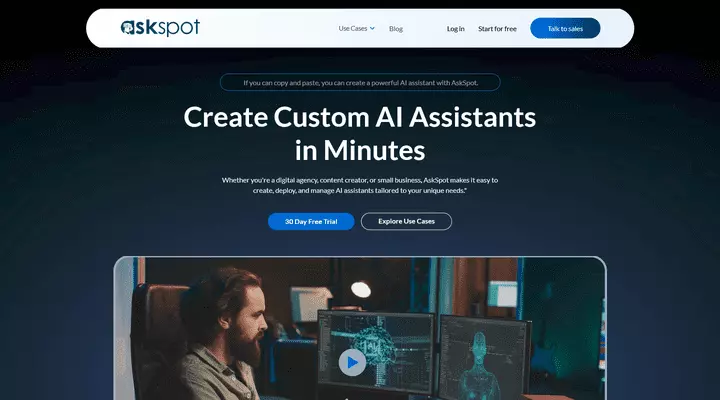Expand the Use Cases chevron arrow
Screen dimensions: 720x400
[x=373, y=28]
